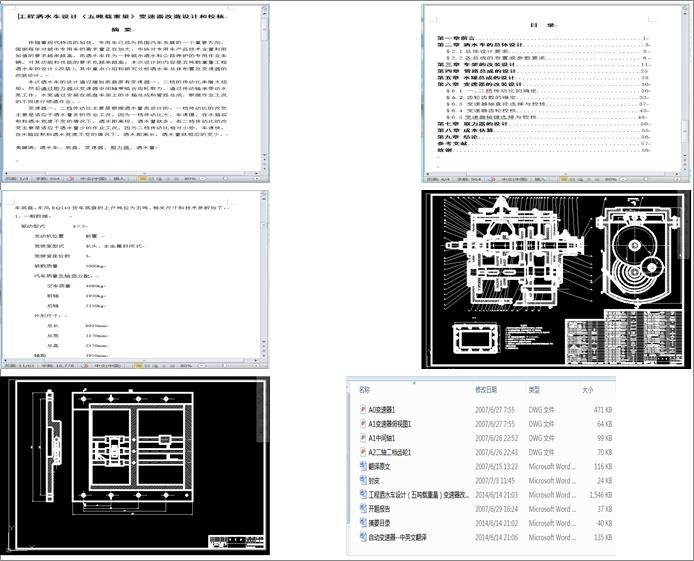Click the Word document icon beside 翻译原文

363,466
